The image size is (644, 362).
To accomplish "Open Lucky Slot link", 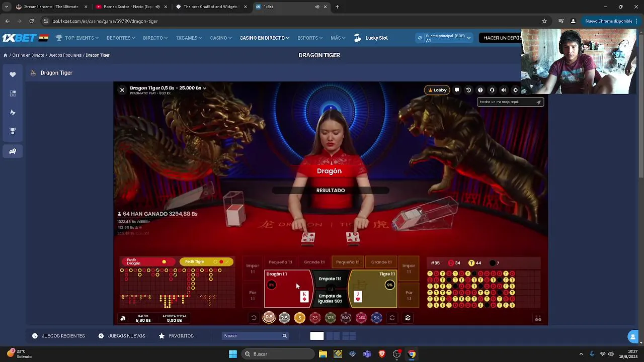I will (371, 38).
